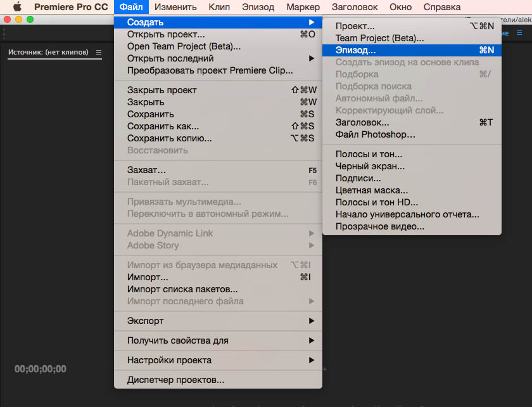Choose Импорт списка пакетов...
532x407 pixels.
point(218,289)
